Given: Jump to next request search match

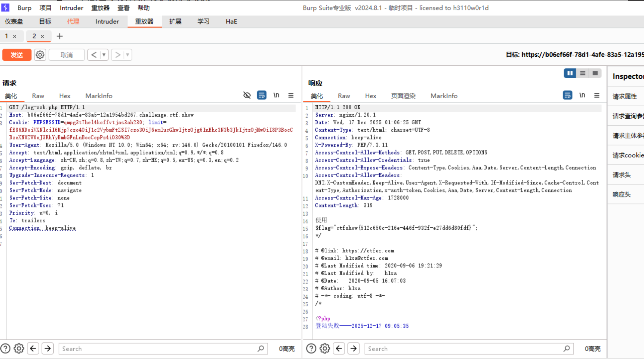Looking at the screenshot, I should tap(48, 349).
